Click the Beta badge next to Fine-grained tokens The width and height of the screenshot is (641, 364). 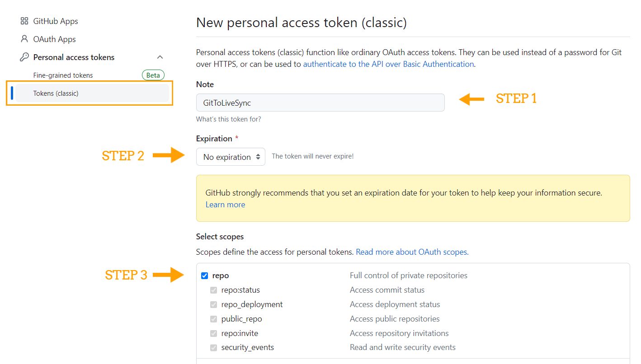click(x=153, y=75)
